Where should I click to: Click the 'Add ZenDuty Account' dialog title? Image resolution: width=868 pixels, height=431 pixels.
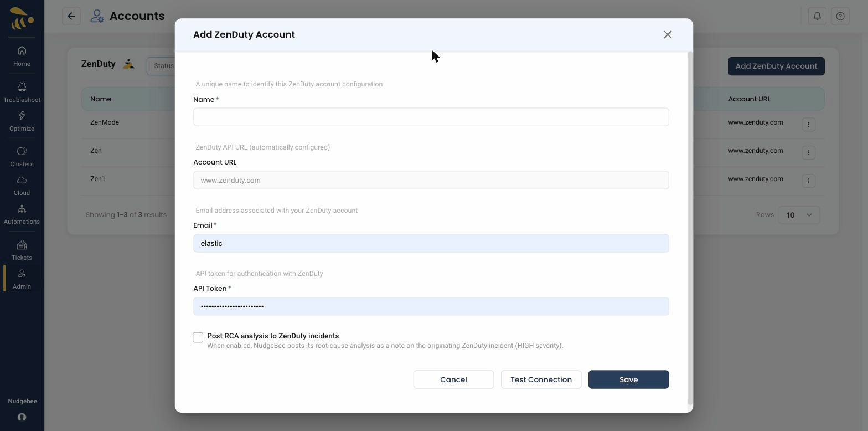click(x=244, y=34)
